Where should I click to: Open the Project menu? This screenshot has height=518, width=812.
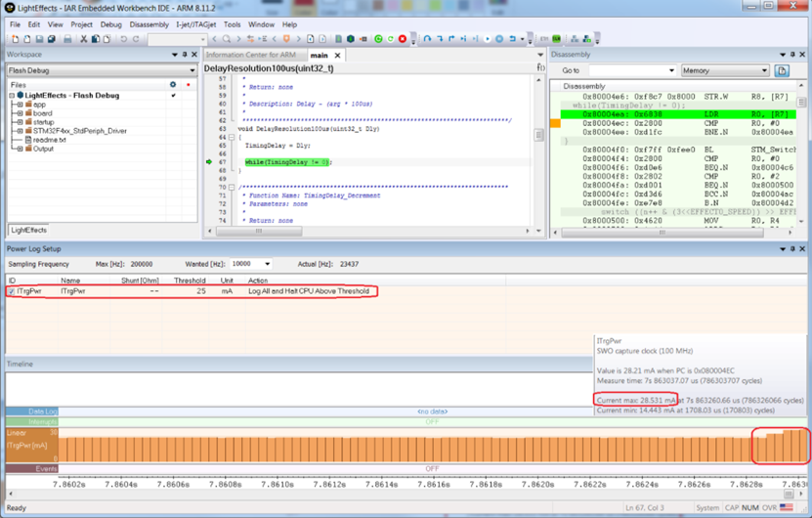click(x=81, y=24)
